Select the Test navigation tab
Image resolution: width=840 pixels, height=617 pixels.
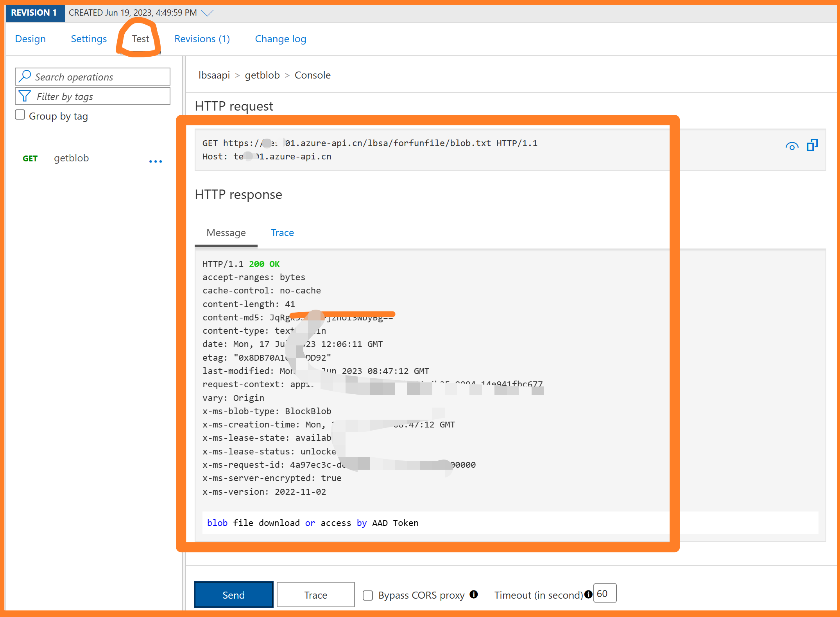(x=140, y=38)
